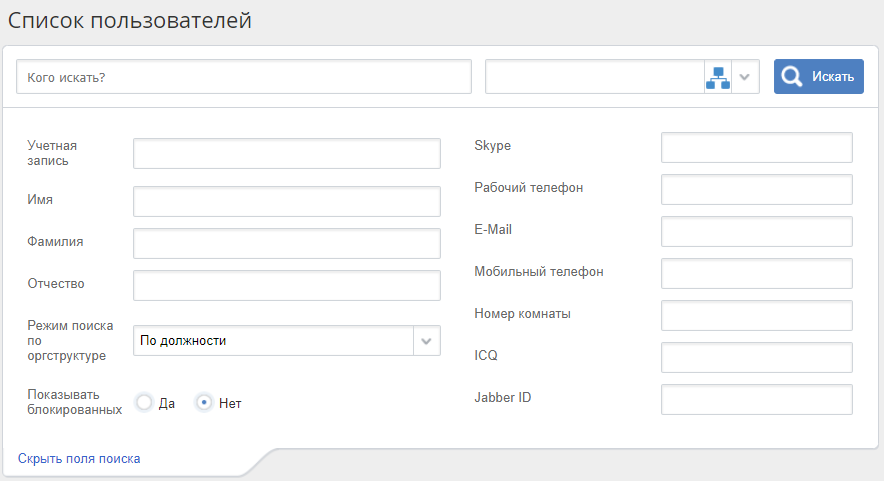Click the magnifier icon on search button
Viewport: 884px width, 481px height.
tap(792, 77)
